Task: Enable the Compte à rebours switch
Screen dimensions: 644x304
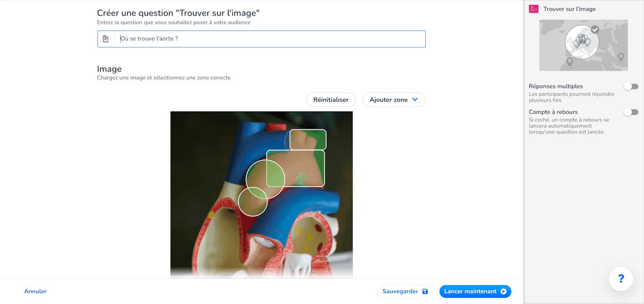Action: point(631,112)
